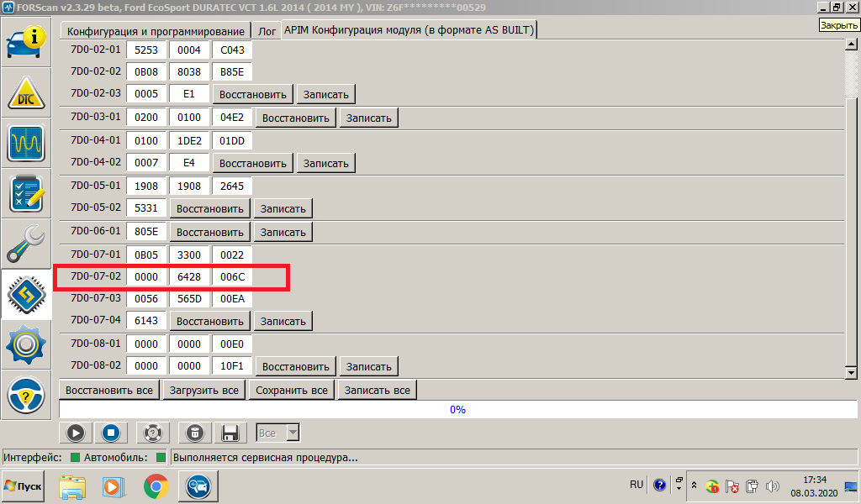Open the wrench service procedures section
861x504 pixels.
(26, 244)
